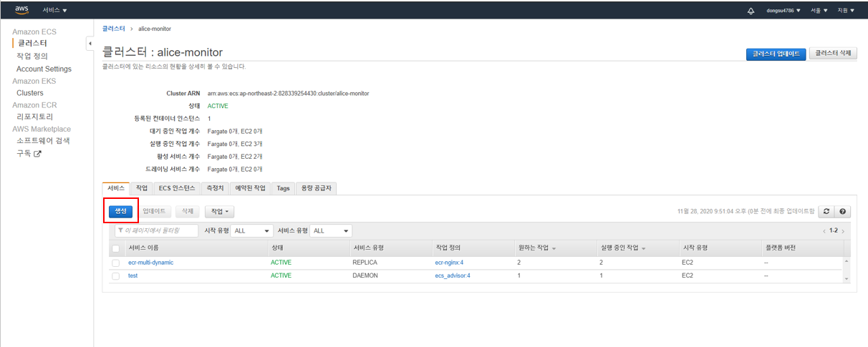The width and height of the screenshot is (868, 347).
Task: Click the ACTIVE status of ecr-multi-dynamic
Action: point(281,263)
